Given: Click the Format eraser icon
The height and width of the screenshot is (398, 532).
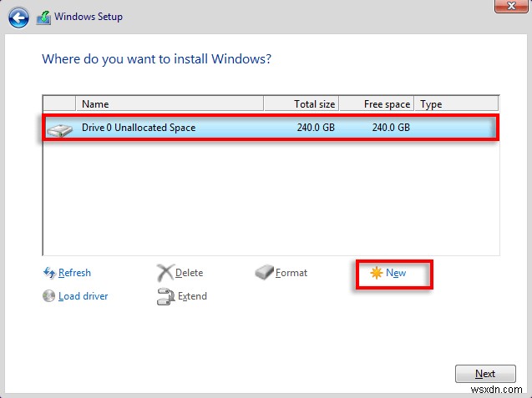Looking at the screenshot, I should [264, 273].
